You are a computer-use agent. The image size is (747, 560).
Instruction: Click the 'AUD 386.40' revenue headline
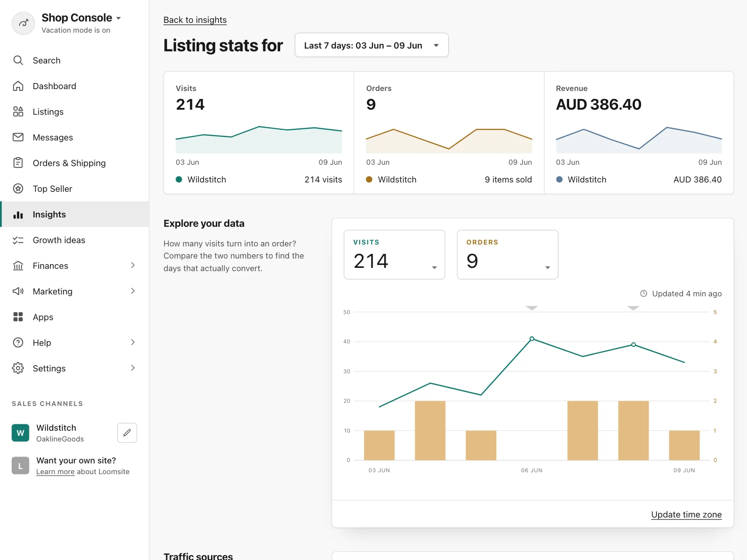pos(599,105)
